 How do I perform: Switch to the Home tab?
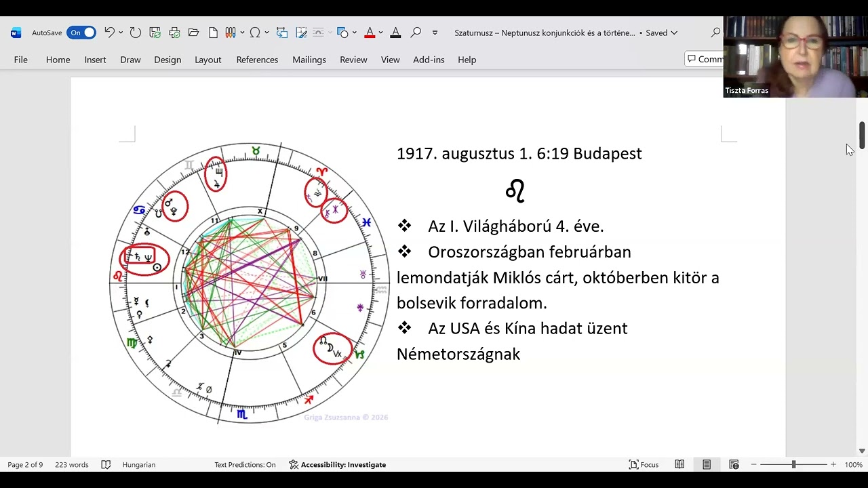[x=58, y=60]
